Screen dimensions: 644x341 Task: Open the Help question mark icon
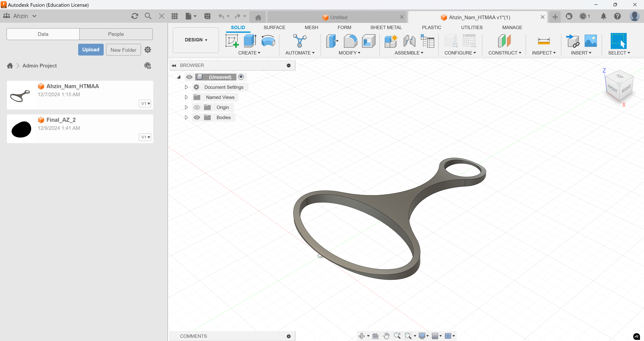point(617,16)
